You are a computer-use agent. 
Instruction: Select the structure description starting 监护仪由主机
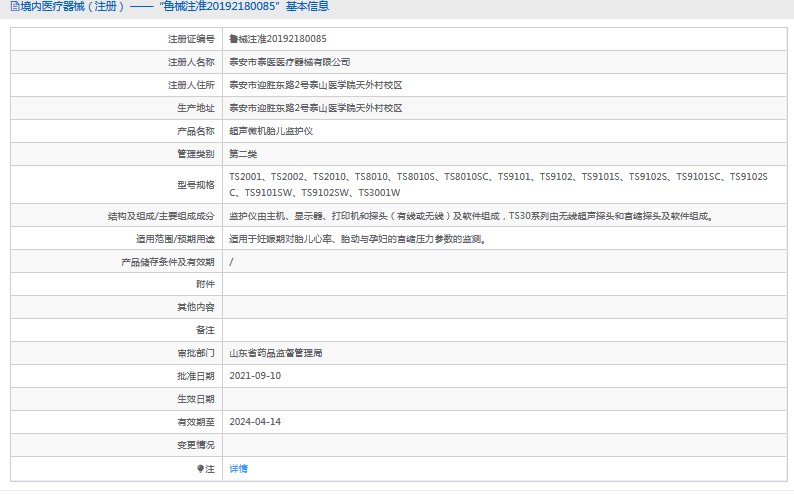471,216
